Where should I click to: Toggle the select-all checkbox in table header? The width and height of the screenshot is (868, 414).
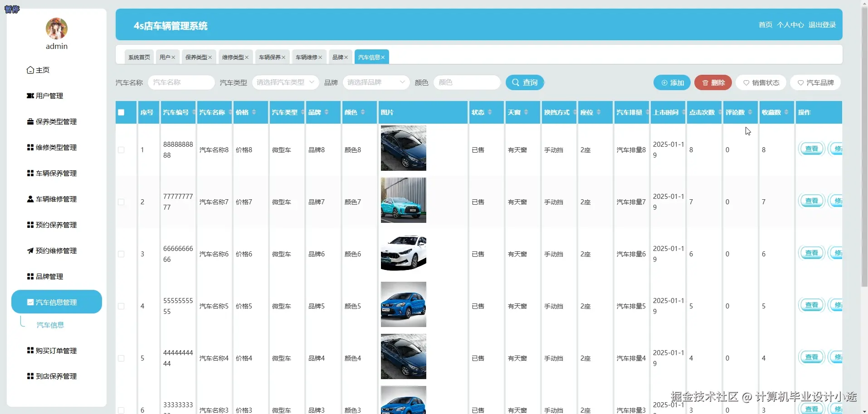121,112
